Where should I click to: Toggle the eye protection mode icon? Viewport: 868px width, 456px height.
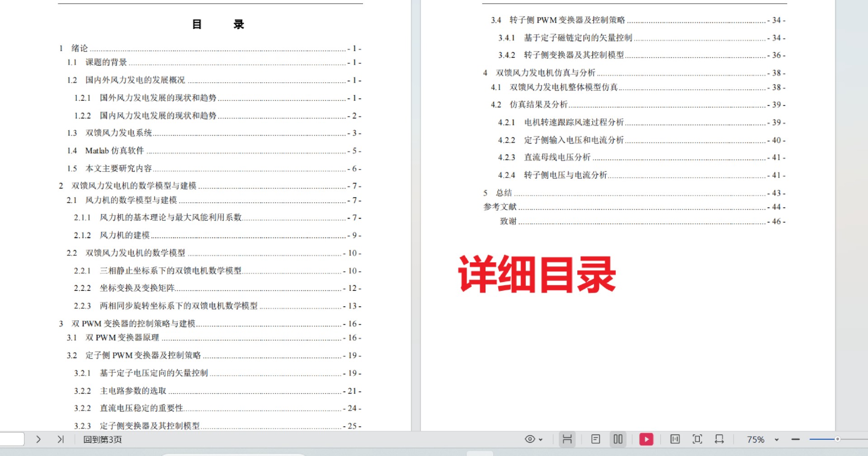530,439
